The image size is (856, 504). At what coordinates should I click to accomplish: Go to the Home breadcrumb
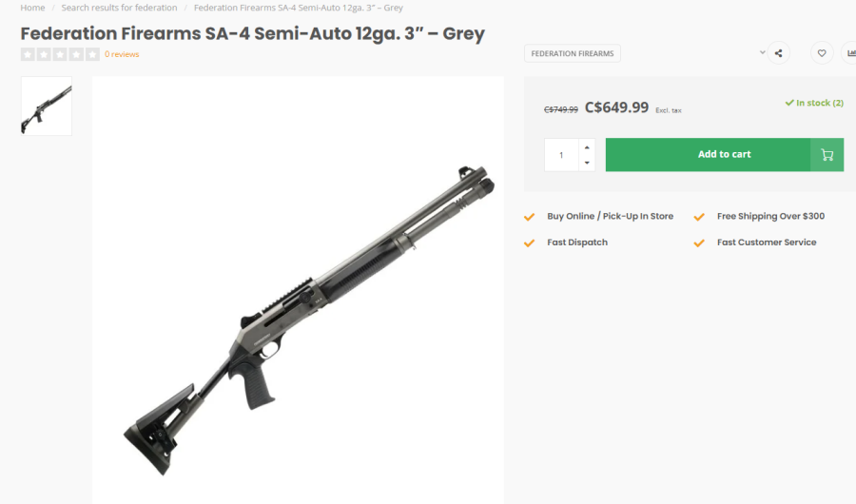tap(32, 8)
